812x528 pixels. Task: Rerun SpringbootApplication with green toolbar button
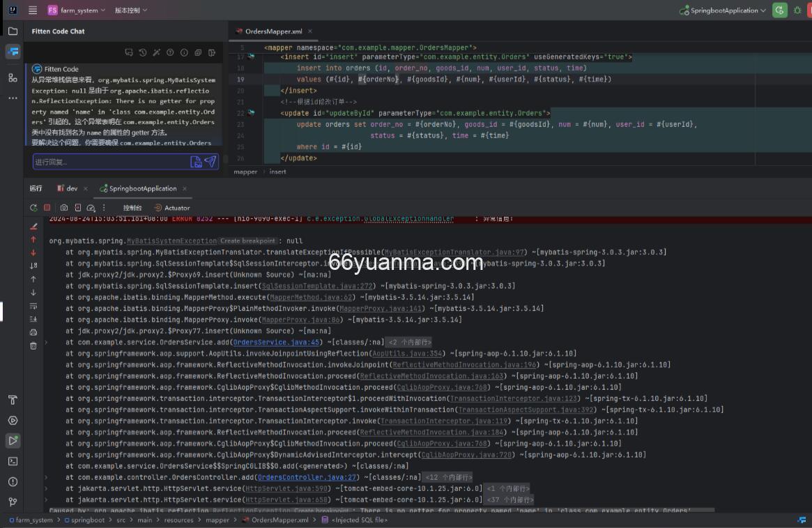pos(779,10)
